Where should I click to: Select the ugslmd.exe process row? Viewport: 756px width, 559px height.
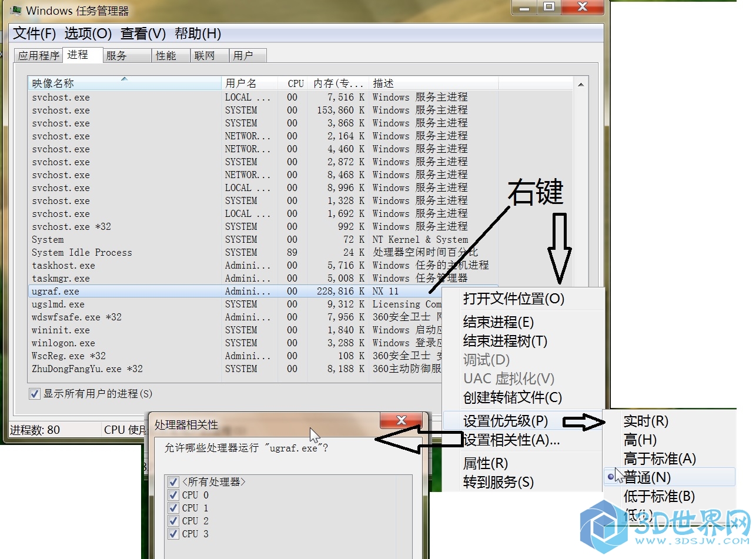(235, 304)
